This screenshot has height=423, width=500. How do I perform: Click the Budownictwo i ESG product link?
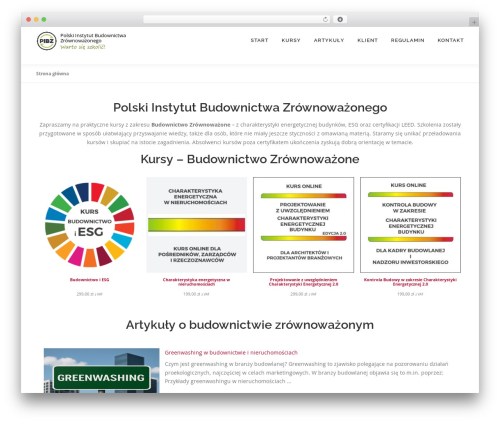point(89,280)
